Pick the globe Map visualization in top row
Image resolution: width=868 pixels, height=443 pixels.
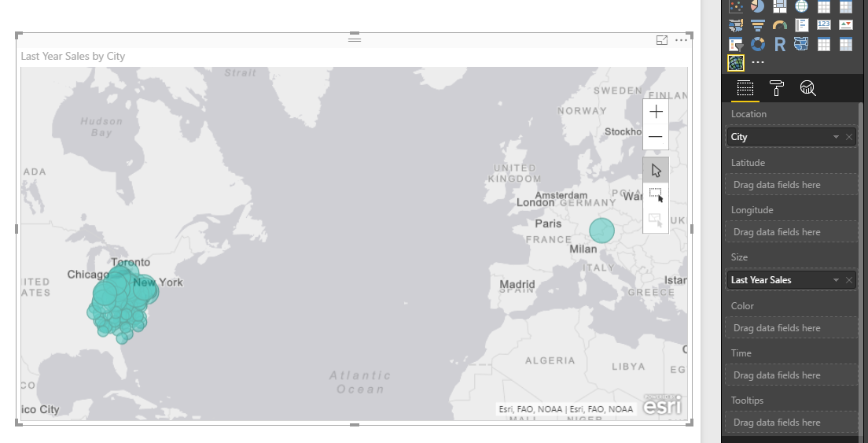click(802, 6)
